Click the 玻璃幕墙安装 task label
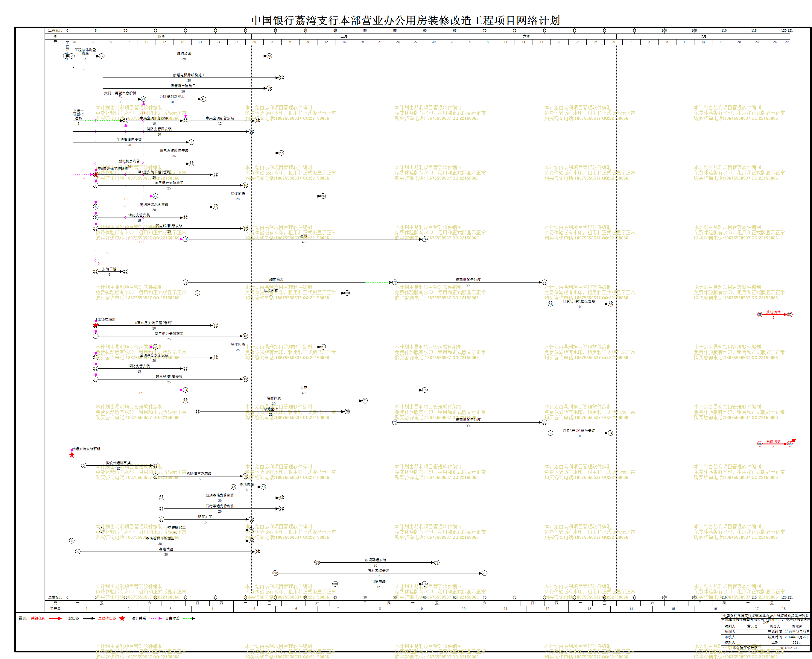The height and width of the screenshot is (659, 812). pos(375,560)
